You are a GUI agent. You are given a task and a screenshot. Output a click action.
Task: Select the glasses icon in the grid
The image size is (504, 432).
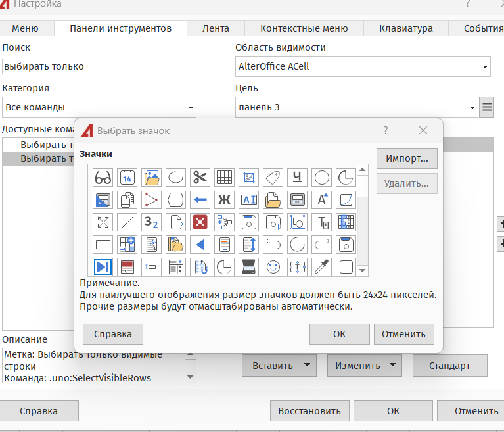pyautogui.click(x=103, y=177)
